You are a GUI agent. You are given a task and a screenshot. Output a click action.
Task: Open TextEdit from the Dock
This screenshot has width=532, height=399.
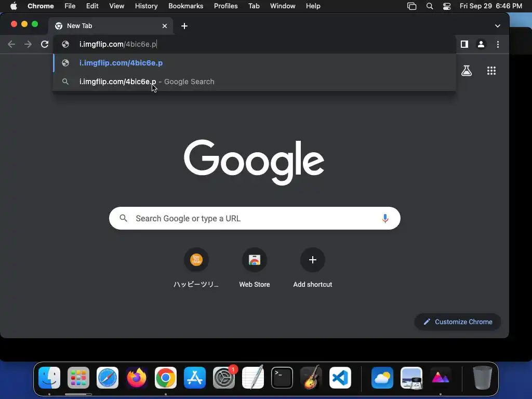[x=253, y=378]
